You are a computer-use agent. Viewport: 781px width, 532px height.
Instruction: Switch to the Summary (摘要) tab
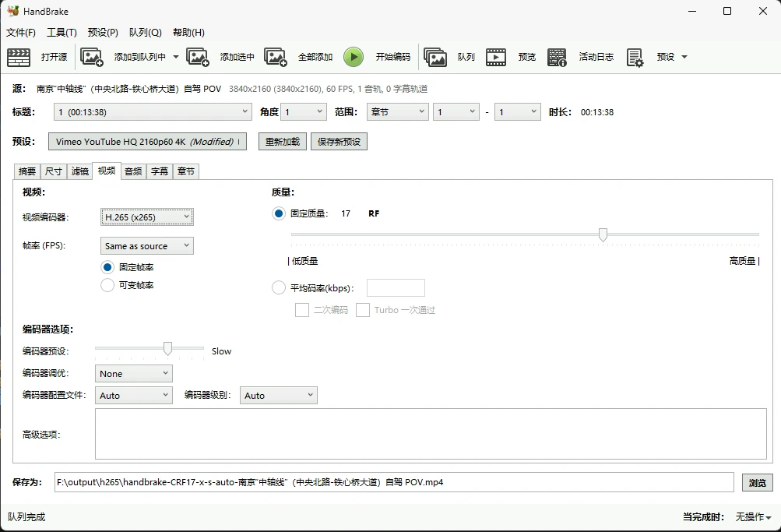27,171
